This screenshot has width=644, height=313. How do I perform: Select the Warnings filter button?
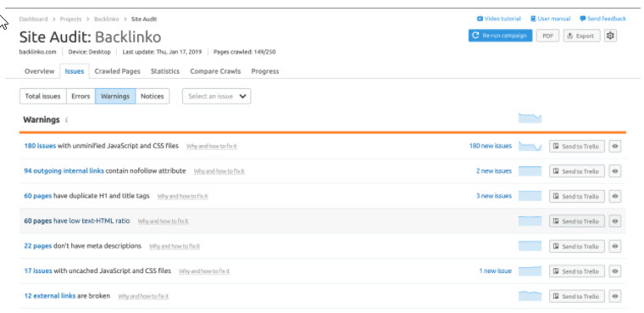pos(115,96)
